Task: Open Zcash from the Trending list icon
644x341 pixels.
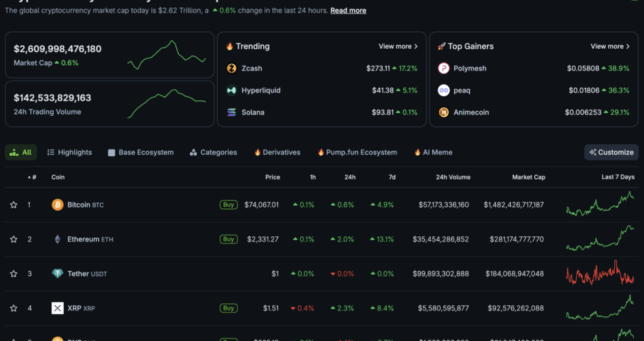Action: 231,68
